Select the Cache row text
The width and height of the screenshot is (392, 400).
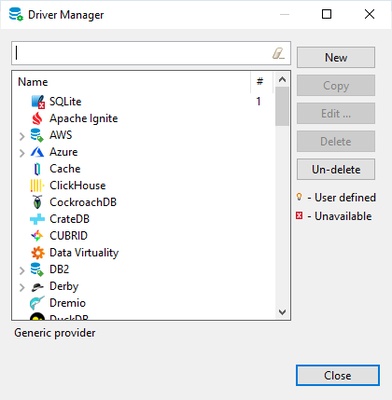(x=65, y=169)
